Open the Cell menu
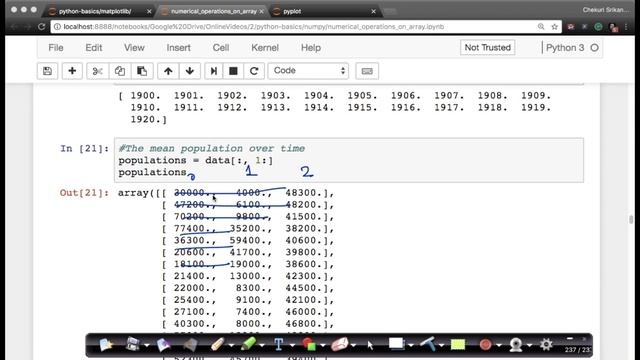This screenshot has width=640, height=360. 221,48
